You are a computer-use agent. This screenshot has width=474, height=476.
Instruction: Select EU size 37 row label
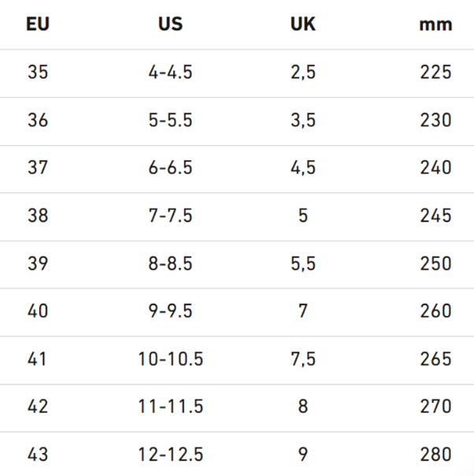pyautogui.click(x=38, y=168)
